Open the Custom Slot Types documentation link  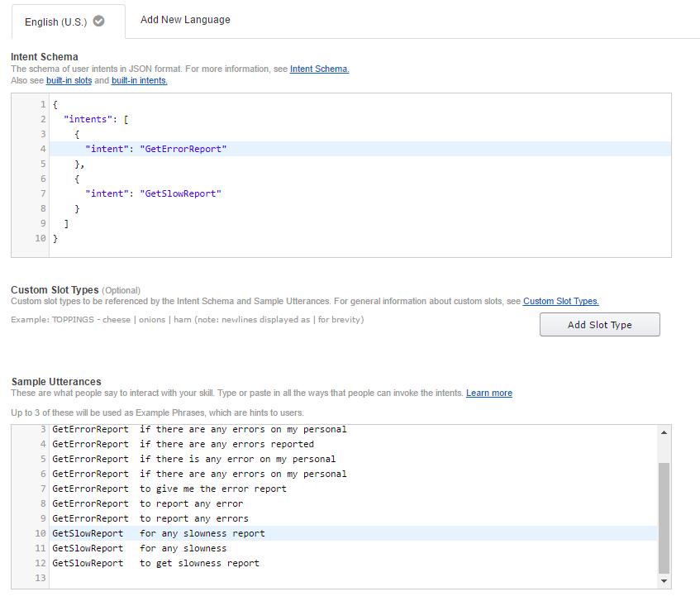(x=560, y=301)
